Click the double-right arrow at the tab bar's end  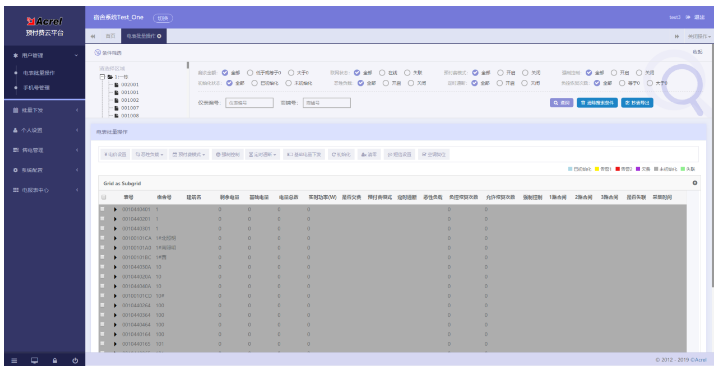tap(676, 36)
